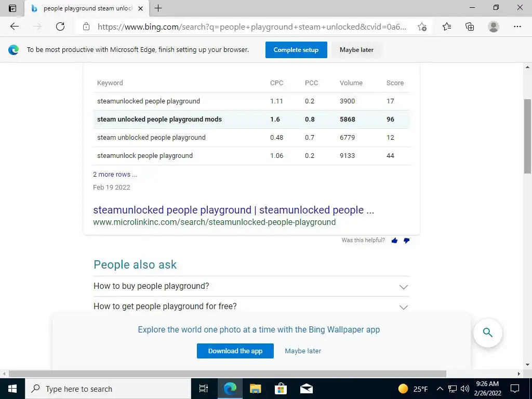532x399 pixels.
Task: Expand 'How to buy people playground?' question
Action: click(x=251, y=286)
